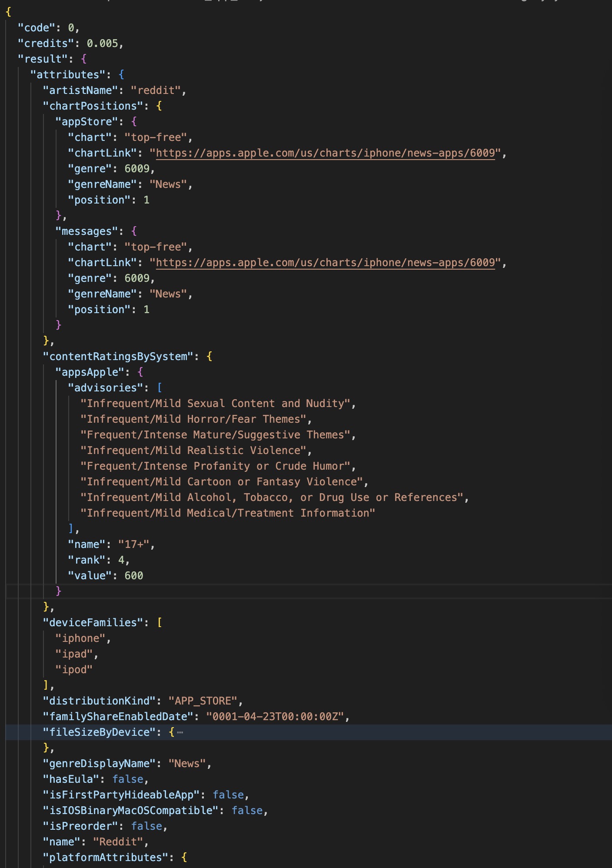Open the appStore chartLink URL
612x868 pixels.
326,153
